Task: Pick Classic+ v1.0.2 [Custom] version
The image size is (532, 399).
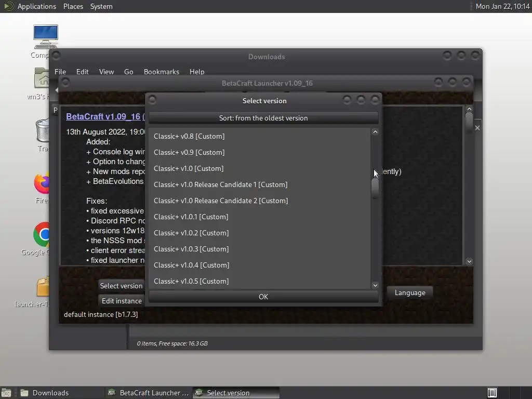Action: [260, 233]
